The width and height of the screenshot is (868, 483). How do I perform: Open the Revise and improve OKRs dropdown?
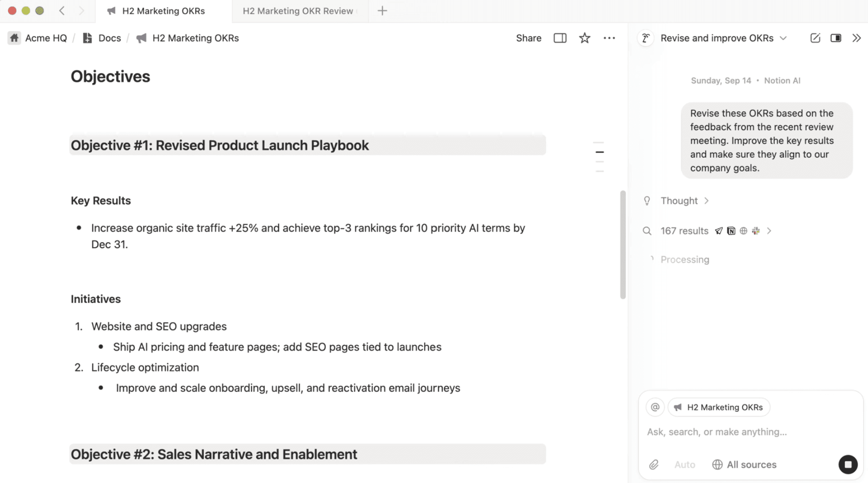pos(783,38)
